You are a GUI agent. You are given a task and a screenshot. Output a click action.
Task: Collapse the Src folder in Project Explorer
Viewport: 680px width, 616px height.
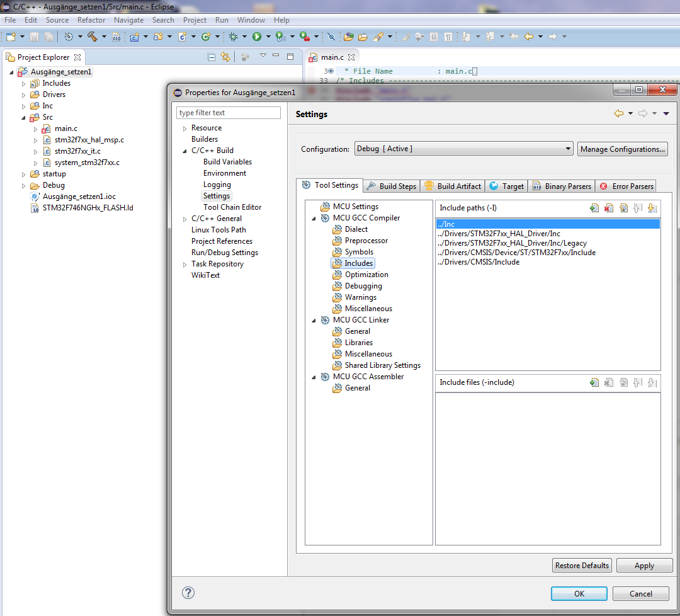(x=23, y=118)
